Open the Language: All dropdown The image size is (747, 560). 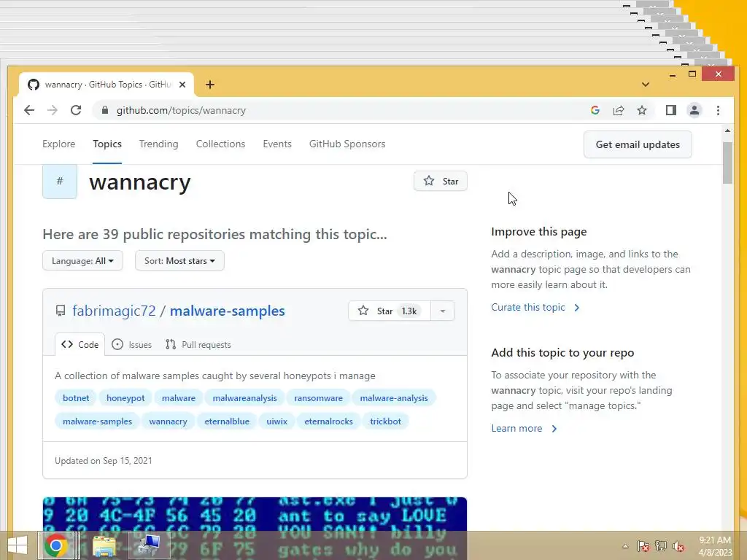82,260
